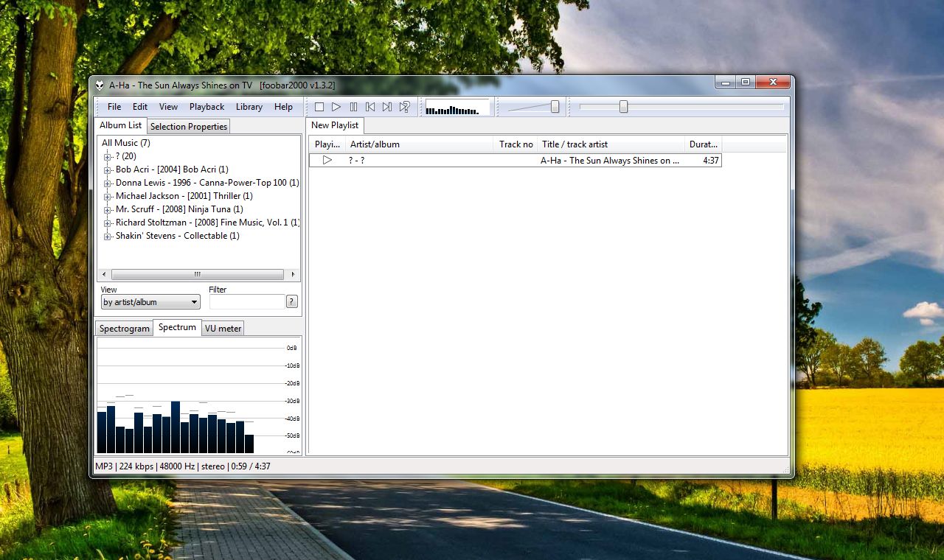944x560 pixels.
Task: Select 'Richard Stoltzman - [2008] Fine Music' entry
Action: coord(207,223)
